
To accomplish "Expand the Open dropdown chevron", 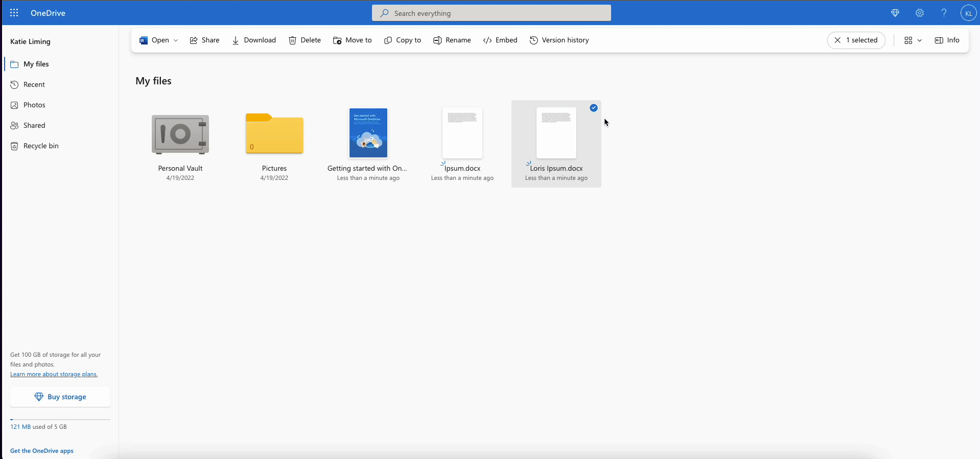I will click(176, 40).
